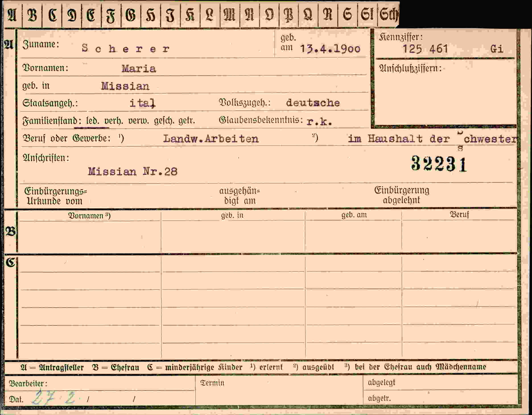The width and height of the screenshot is (532, 415).
Task: Select the index tab letter B
Action: [32, 15]
